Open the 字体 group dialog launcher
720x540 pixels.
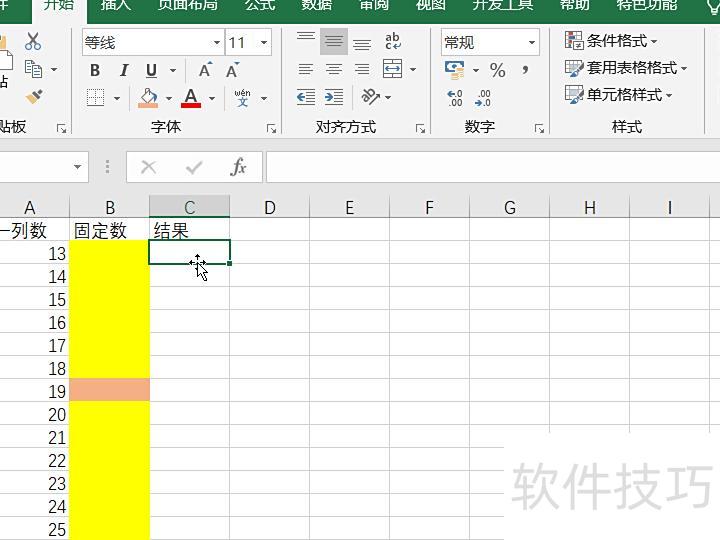pyautogui.click(x=271, y=129)
